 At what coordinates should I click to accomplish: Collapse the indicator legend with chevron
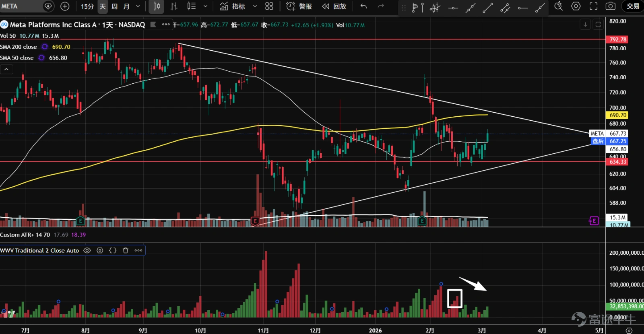pos(6,69)
